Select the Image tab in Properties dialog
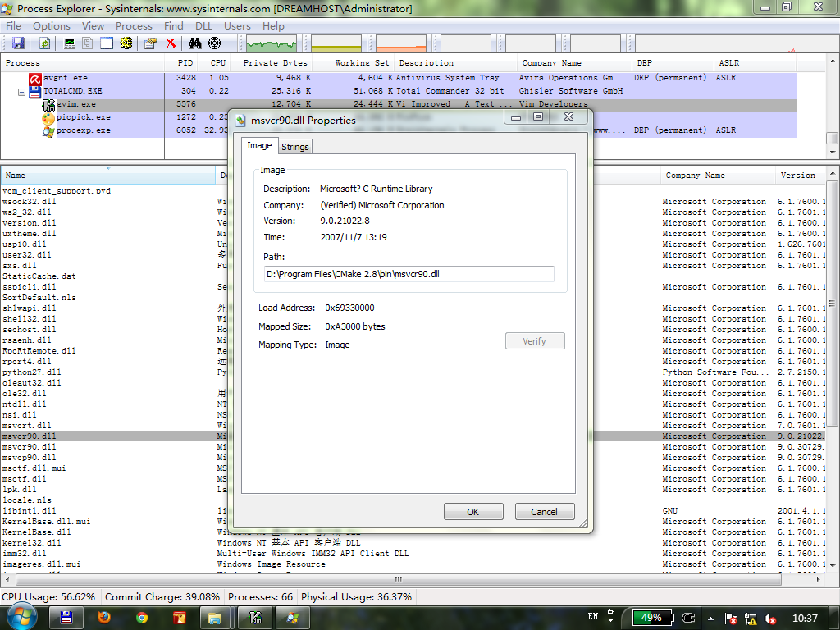This screenshot has height=630, width=840. (259, 146)
